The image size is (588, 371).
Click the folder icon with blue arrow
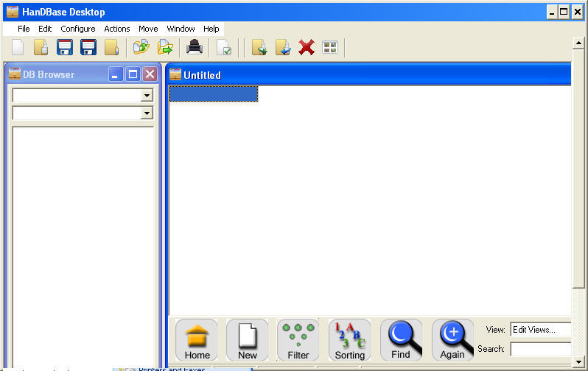point(283,48)
